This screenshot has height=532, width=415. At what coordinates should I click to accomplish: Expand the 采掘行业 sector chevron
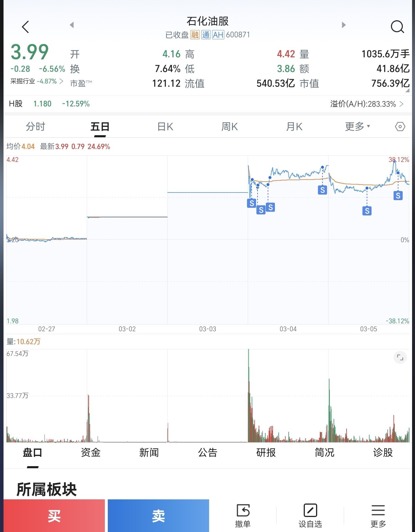coord(61,81)
